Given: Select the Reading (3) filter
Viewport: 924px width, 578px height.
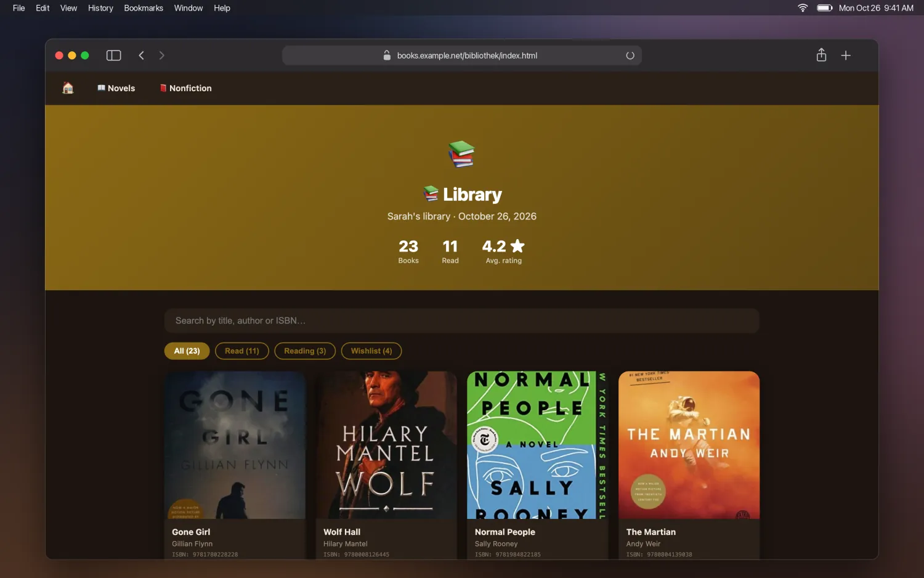Looking at the screenshot, I should tap(305, 351).
